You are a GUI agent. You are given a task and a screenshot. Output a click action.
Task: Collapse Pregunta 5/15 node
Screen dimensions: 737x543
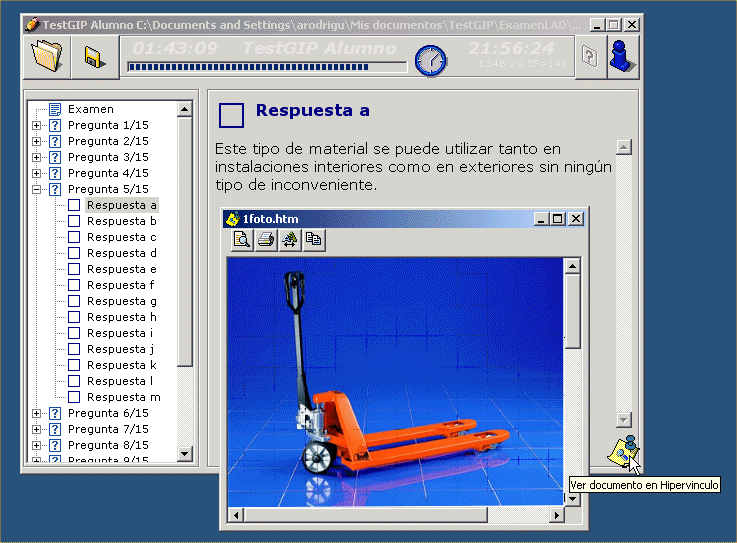pyautogui.click(x=36, y=189)
